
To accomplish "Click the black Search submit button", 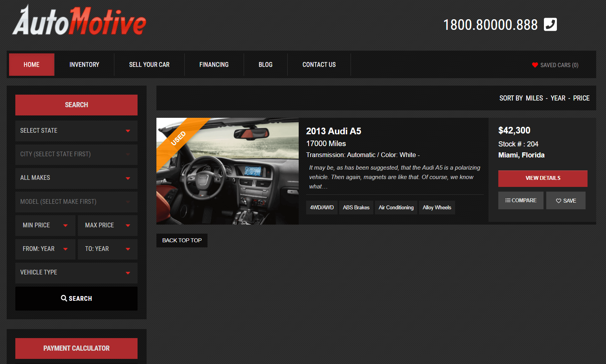I will (x=76, y=298).
